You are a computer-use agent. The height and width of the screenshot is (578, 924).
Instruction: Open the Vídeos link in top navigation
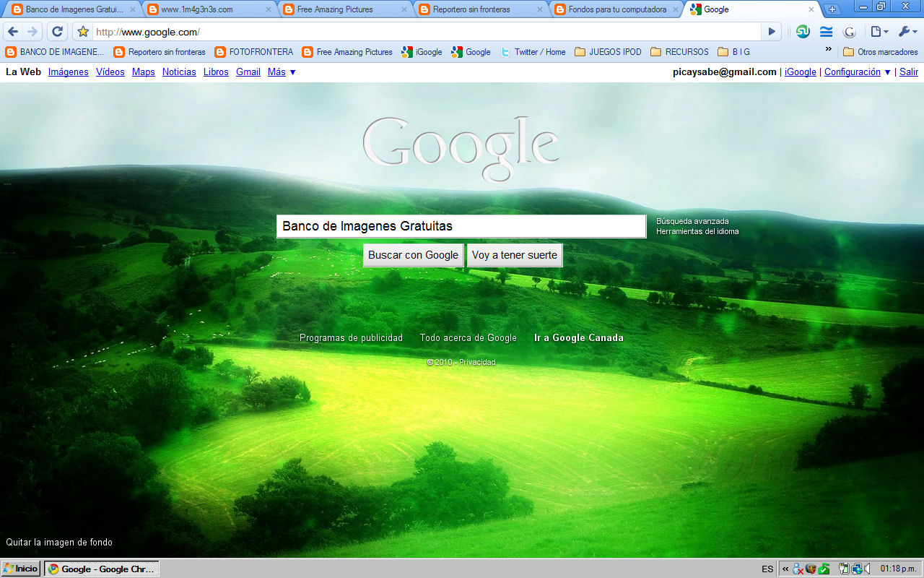[110, 72]
